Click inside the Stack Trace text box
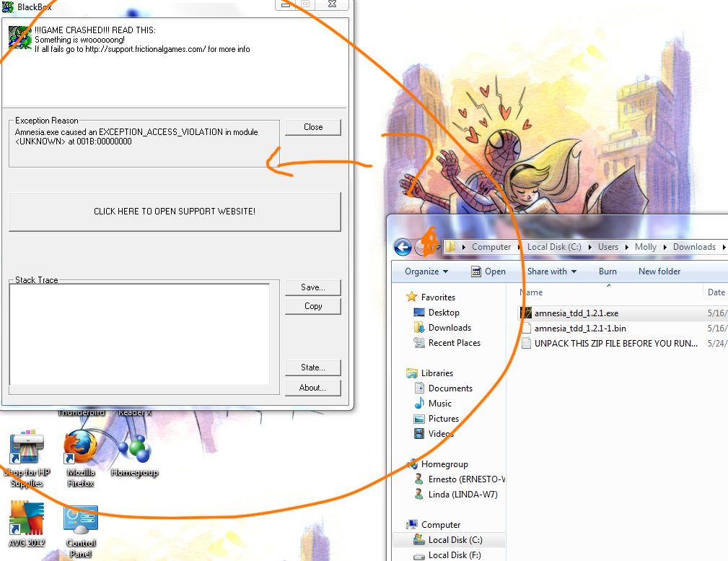Screen dimensions: 728x561 (139, 334)
